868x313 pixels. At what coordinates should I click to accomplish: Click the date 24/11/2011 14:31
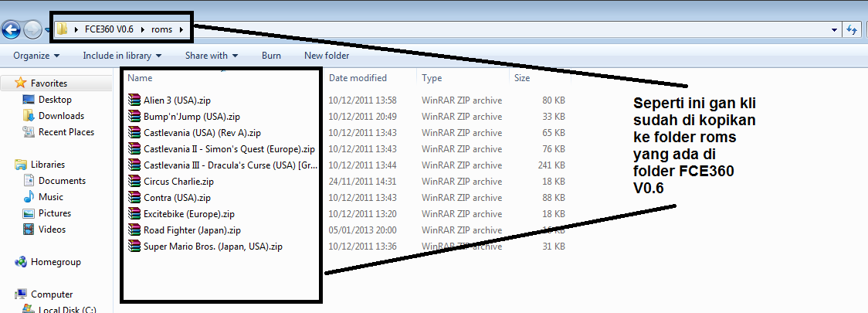pos(363,182)
